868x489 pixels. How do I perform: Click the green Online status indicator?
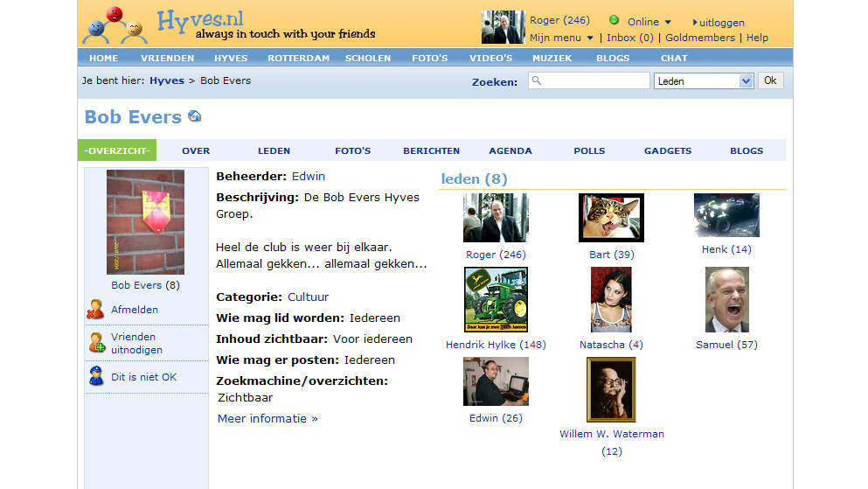click(x=614, y=21)
